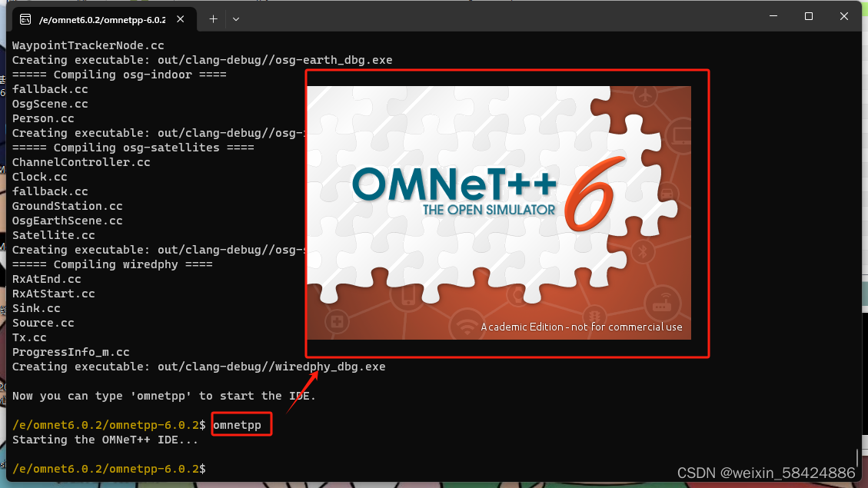This screenshot has height=488, width=868.
Task: Click the 'WaypointTrackerNode.cc' output line
Action: 88,45
